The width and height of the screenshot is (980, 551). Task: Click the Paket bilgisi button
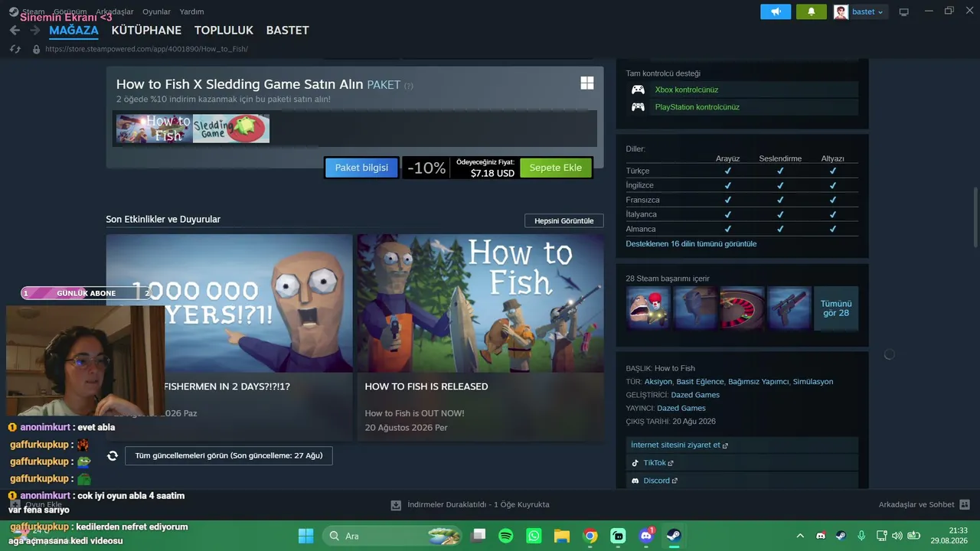pos(361,168)
